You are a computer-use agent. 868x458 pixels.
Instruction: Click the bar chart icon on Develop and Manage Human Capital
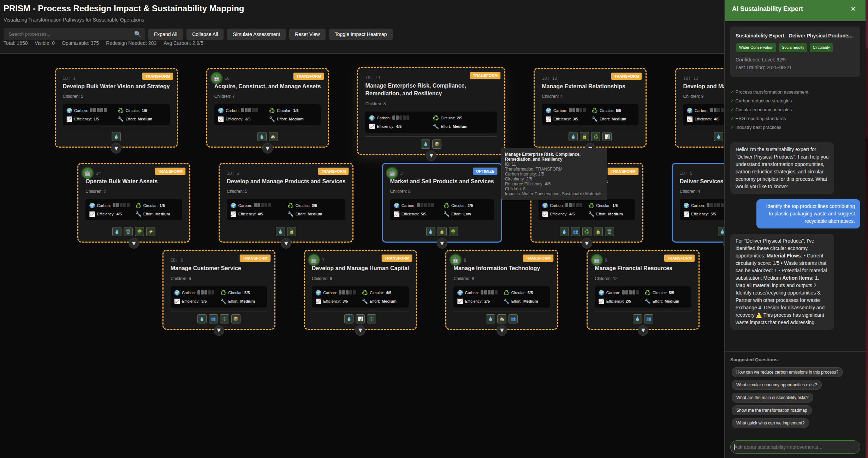pos(360,319)
